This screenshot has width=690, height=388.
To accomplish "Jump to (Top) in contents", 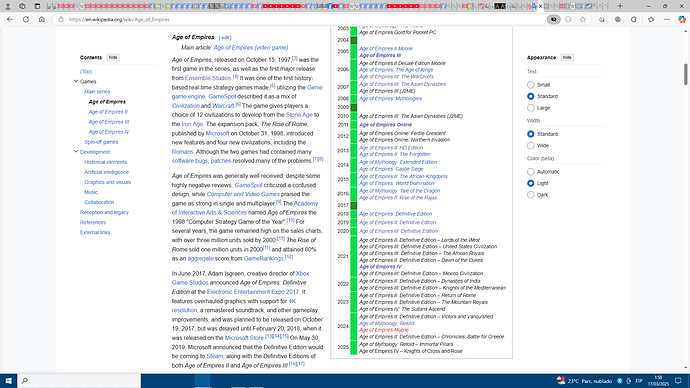I will pyautogui.click(x=86, y=71).
